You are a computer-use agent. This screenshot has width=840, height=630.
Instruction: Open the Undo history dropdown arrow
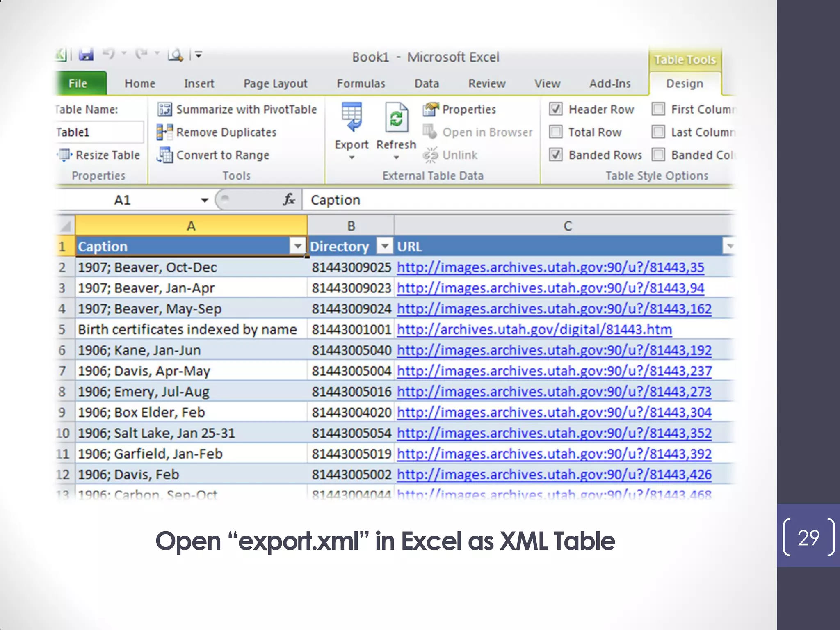[124, 54]
